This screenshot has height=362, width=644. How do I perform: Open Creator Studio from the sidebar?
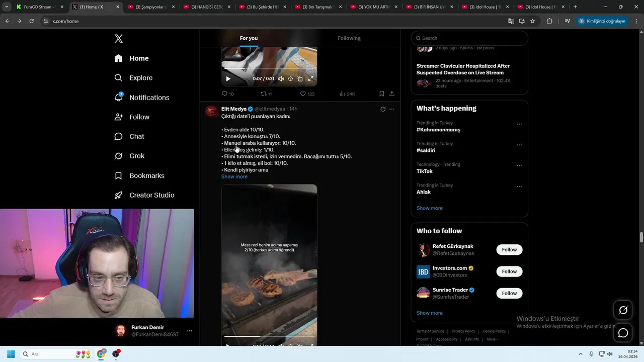point(144,195)
